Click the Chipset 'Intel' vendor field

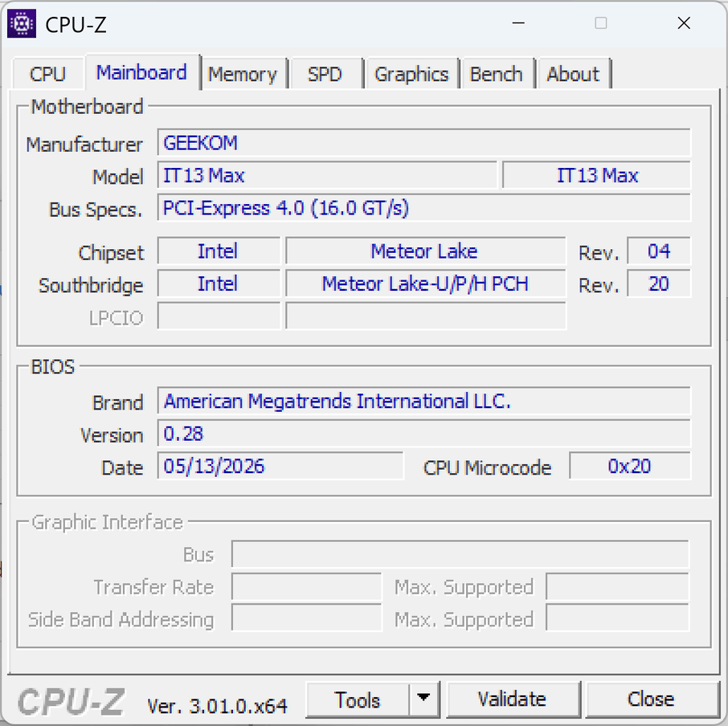tap(219, 251)
